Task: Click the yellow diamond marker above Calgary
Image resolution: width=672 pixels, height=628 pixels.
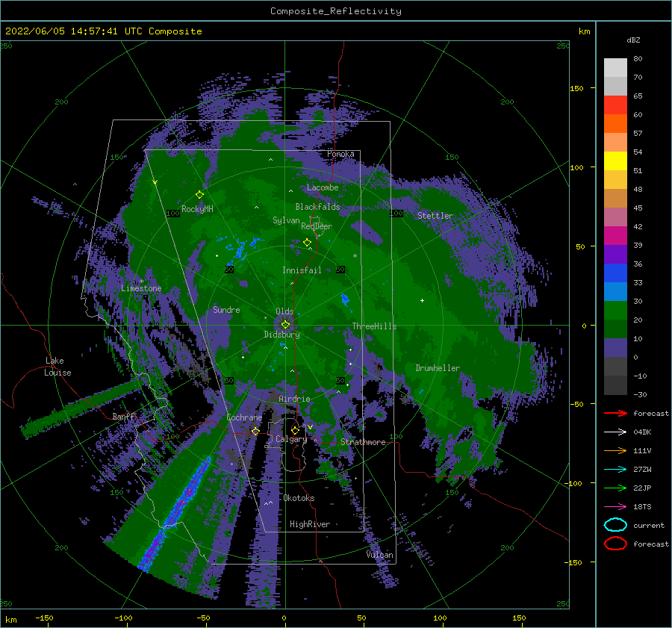Action: tap(295, 430)
